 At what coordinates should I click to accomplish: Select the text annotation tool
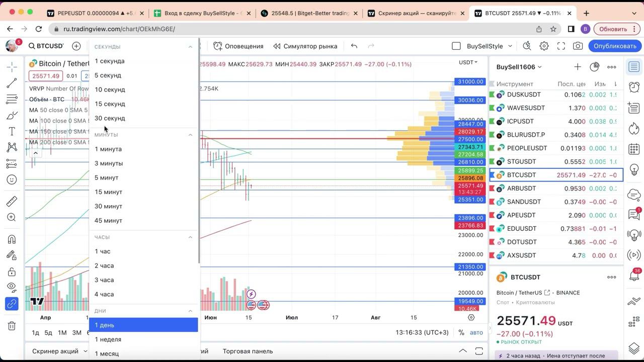12,131
